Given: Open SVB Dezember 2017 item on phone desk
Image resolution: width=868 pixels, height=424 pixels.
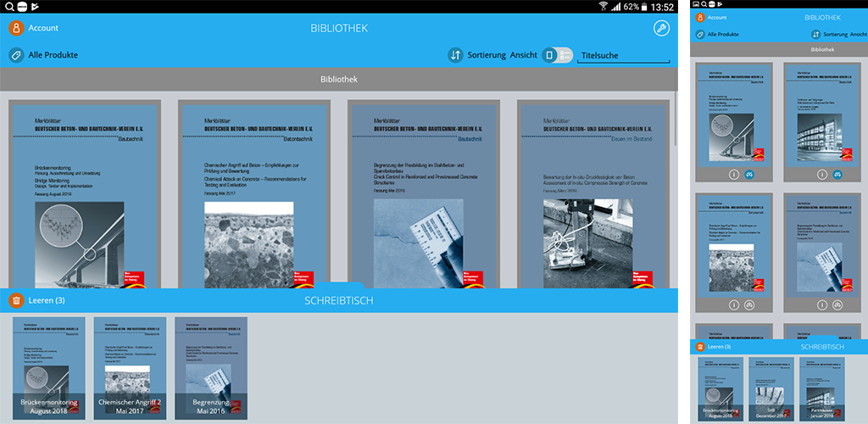Looking at the screenshot, I should pyautogui.click(x=771, y=389).
